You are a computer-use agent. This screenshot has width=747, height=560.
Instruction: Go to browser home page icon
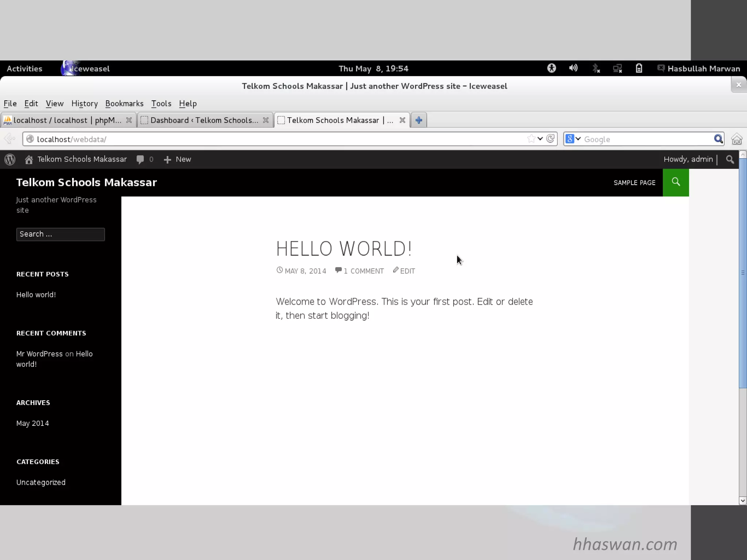click(736, 139)
